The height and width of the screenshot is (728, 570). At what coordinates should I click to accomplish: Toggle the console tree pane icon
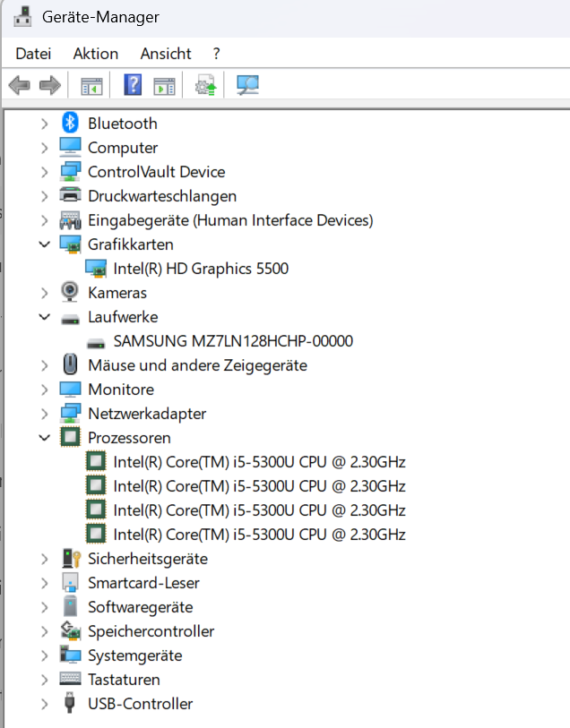91,86
